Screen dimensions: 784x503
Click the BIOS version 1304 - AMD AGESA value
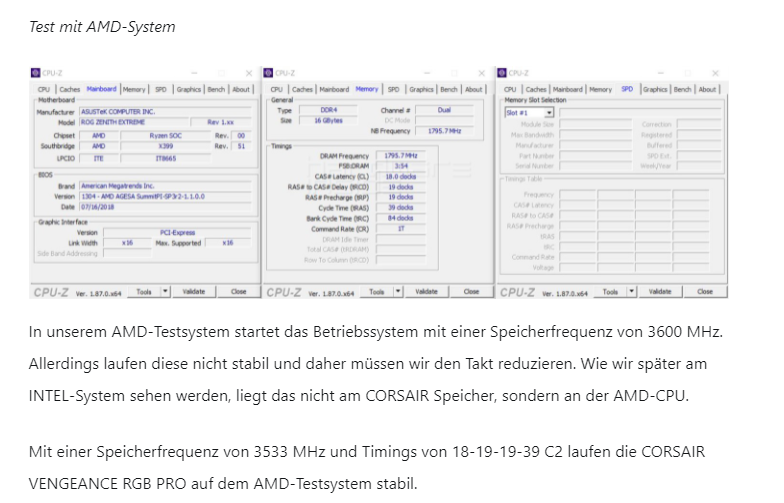point(165,196)
